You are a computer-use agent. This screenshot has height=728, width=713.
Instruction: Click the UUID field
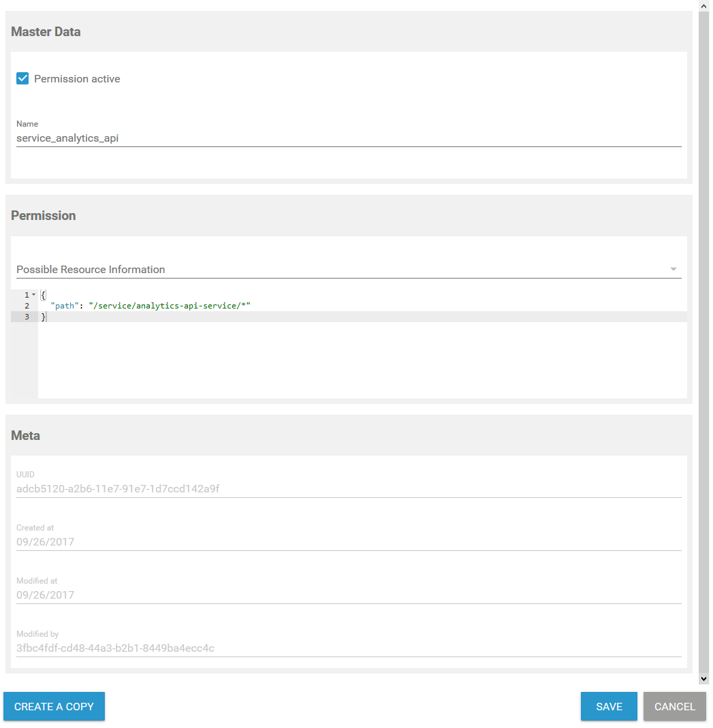348,489
